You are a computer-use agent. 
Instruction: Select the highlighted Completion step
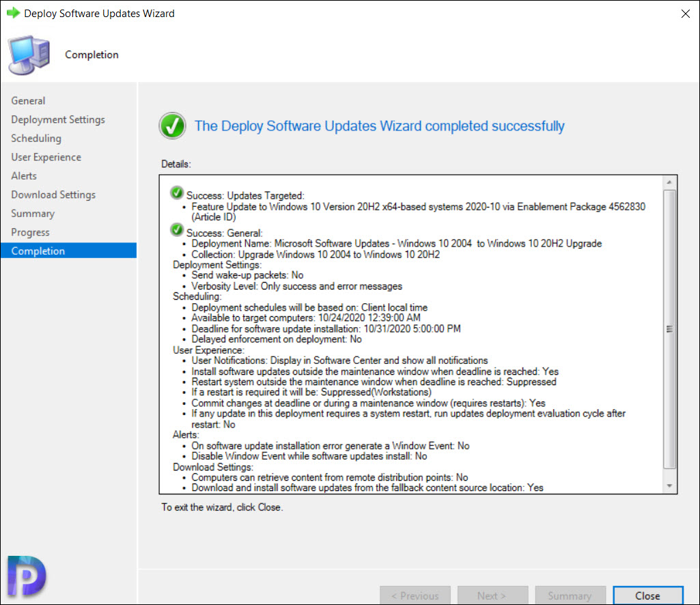[69, 251]
